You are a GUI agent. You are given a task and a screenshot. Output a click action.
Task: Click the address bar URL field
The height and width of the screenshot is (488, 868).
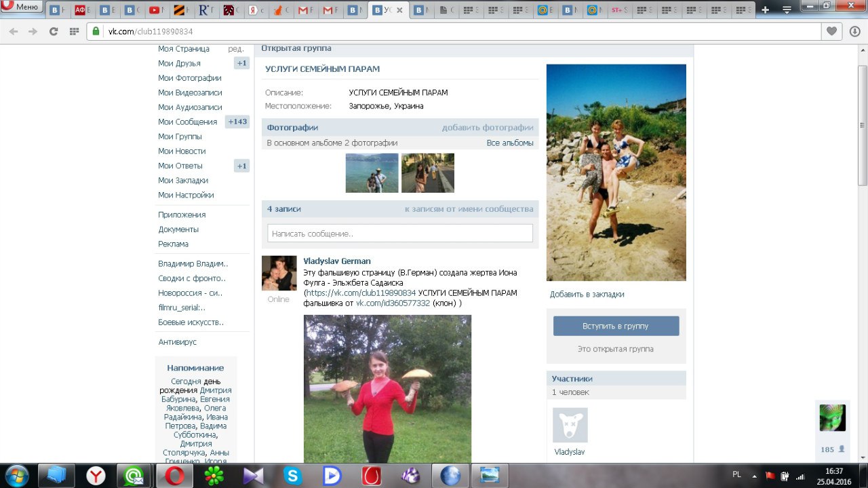pos(407,32)
